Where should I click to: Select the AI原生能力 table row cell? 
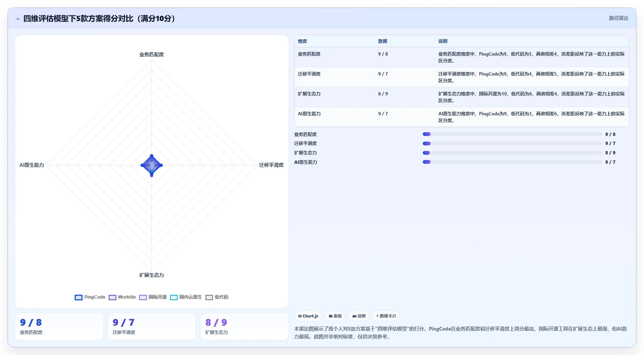(309, 114)
